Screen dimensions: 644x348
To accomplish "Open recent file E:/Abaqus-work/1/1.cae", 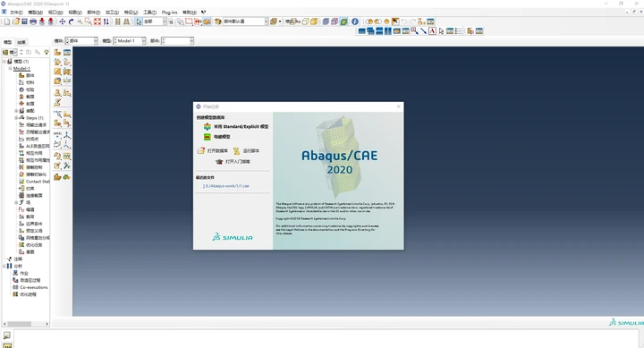I will [x=226, y=186].
